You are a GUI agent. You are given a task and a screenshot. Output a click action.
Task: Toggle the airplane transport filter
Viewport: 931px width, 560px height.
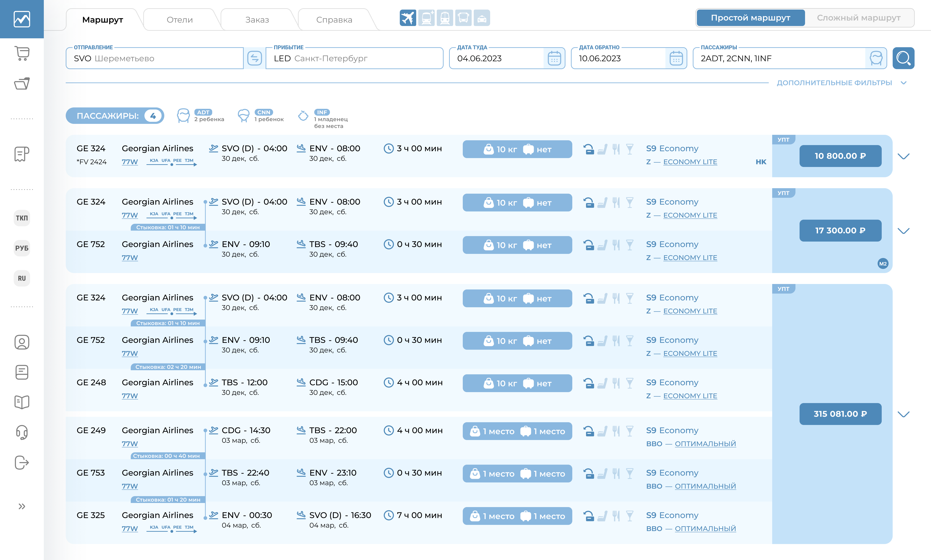[408, 18]
